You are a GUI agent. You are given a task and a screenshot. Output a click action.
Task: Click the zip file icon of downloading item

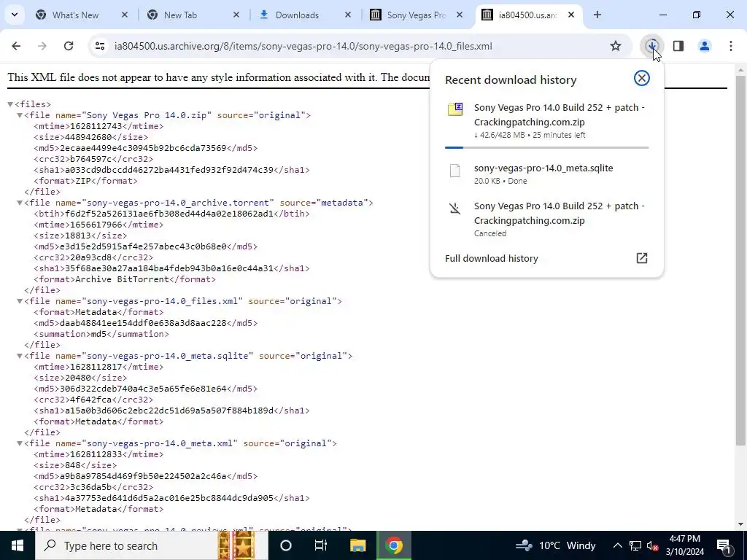455,109
